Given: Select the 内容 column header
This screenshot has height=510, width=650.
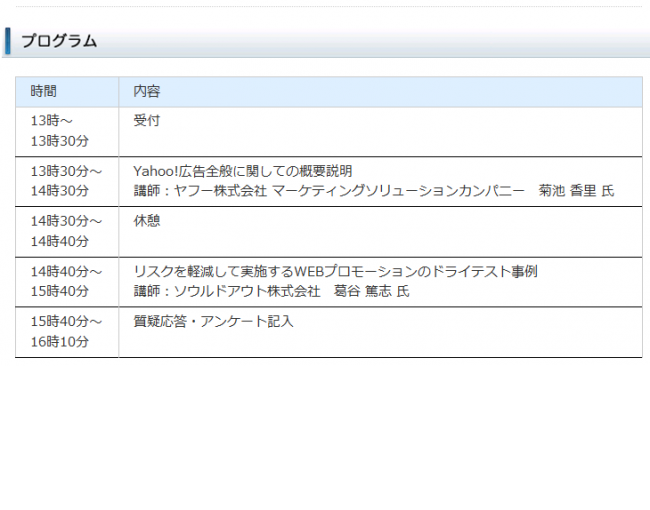Looking at the screenshot, I should 381,92.
